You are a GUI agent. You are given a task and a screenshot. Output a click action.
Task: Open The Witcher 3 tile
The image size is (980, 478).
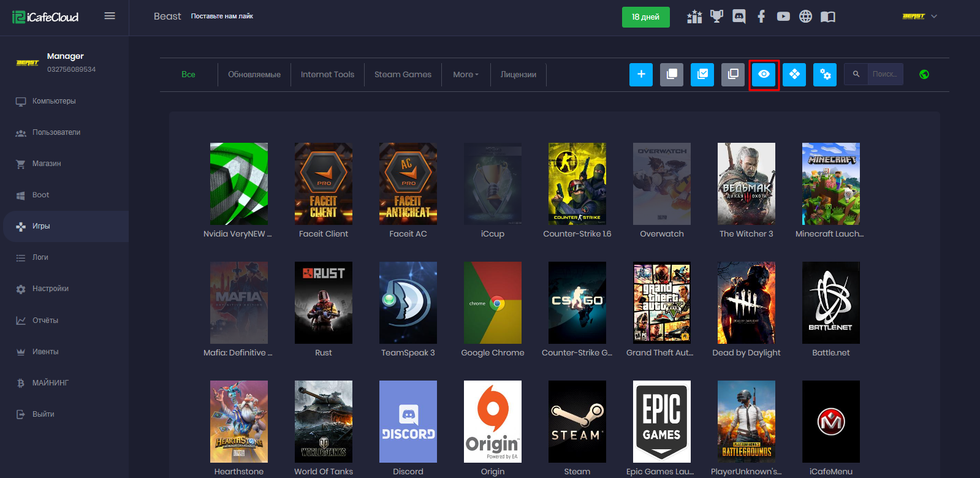click(x=746, y=184)
